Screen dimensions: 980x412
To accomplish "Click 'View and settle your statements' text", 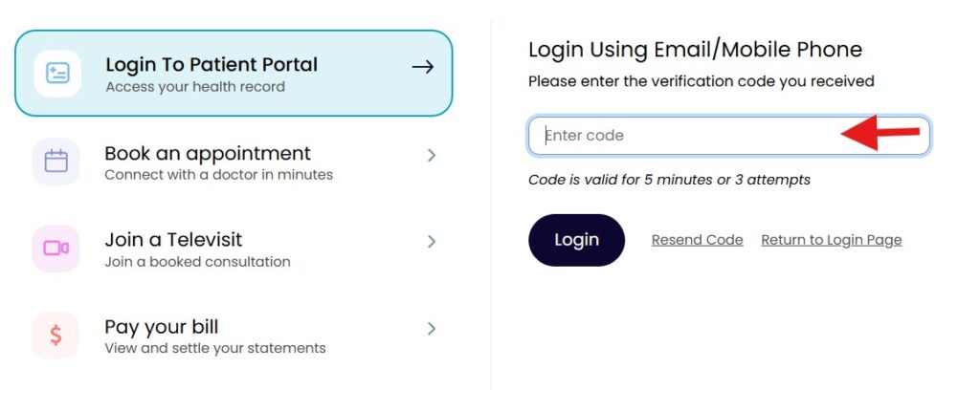I will point(214,348).
